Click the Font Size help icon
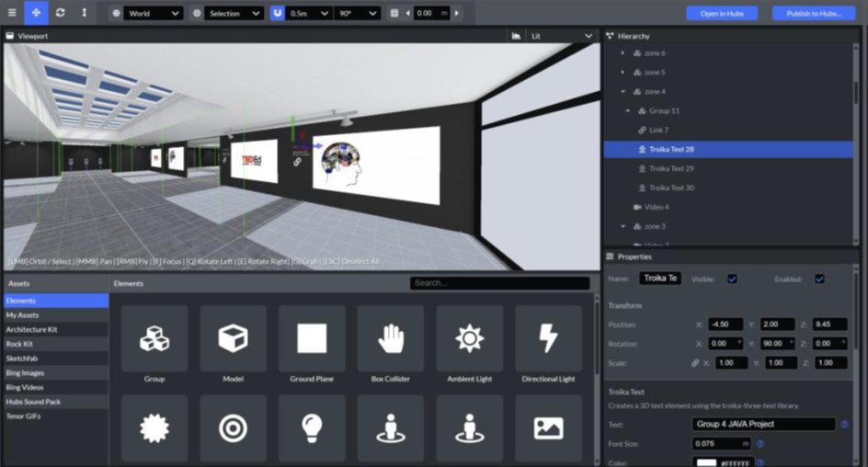 tap(760, 444)
